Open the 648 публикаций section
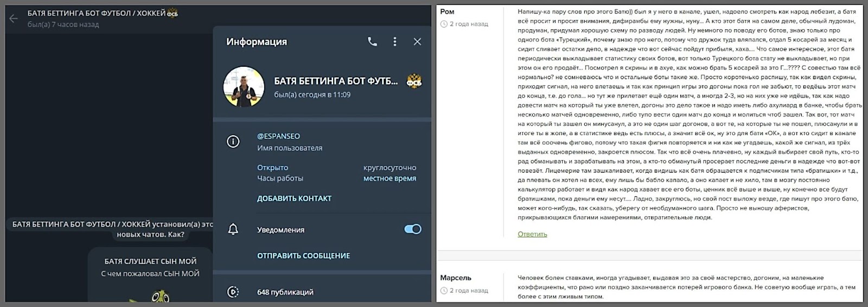868x307 pixels. (x=285, y=292)
